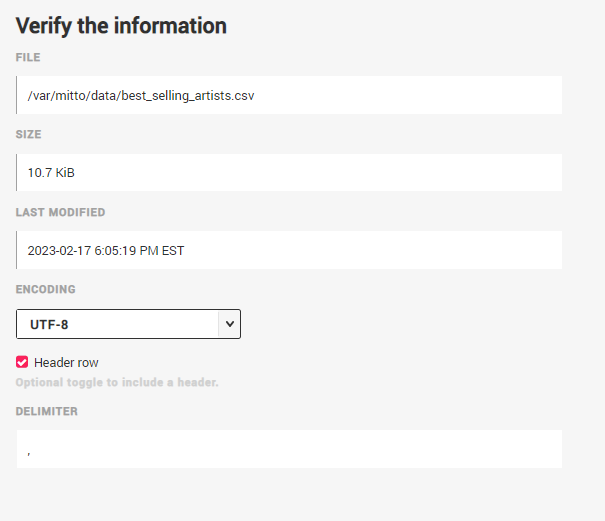Open the Encoding dropdown showing UTF-8
The height and width of the screenshot is (521, 605).
coord(128,324)
